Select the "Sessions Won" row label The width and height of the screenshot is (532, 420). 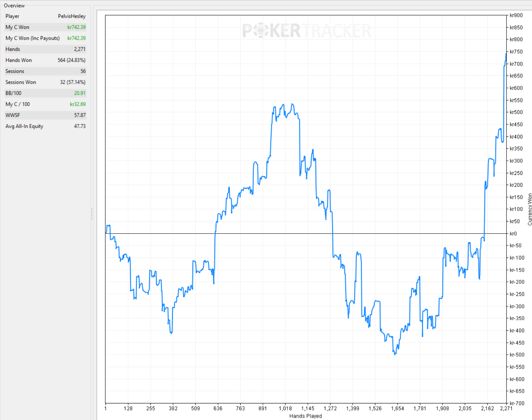tap(21, 82)
